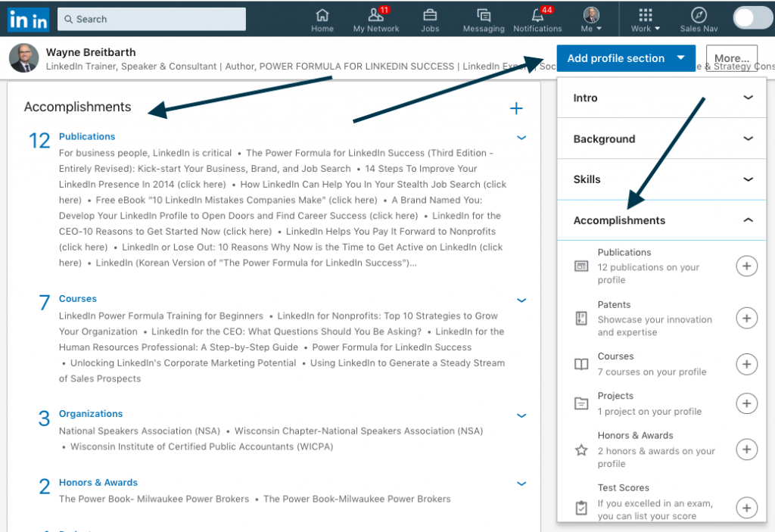Click the Projects folder icon
This screenshot has width=775, height=532.
click(581, 403)
